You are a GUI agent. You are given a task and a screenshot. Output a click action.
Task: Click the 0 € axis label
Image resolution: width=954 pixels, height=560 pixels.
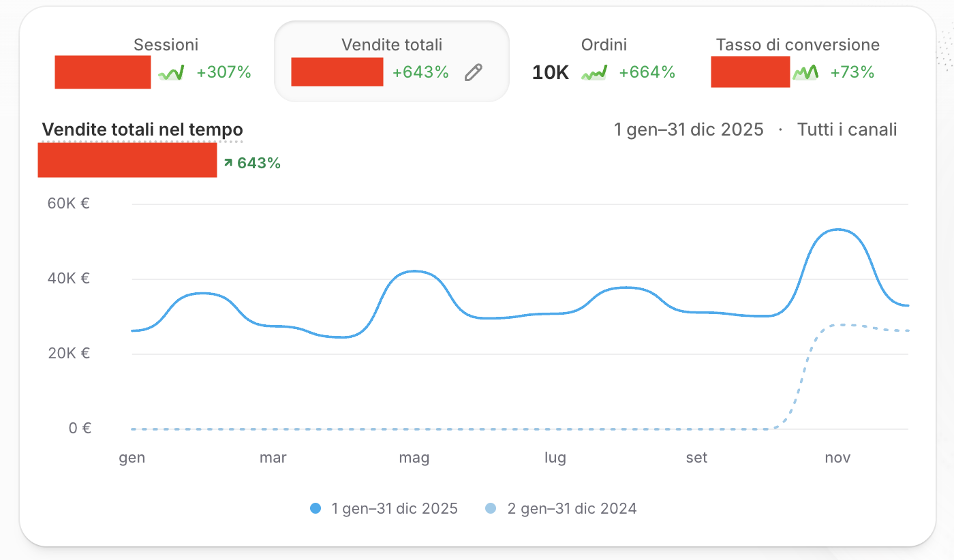click(x=80, y=429)
